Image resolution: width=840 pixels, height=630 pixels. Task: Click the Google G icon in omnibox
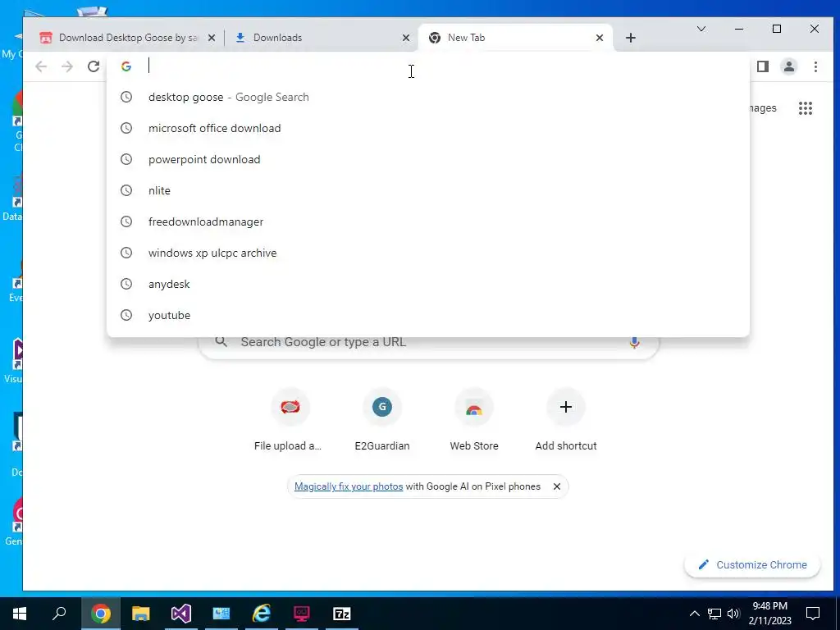pos(126,66)
